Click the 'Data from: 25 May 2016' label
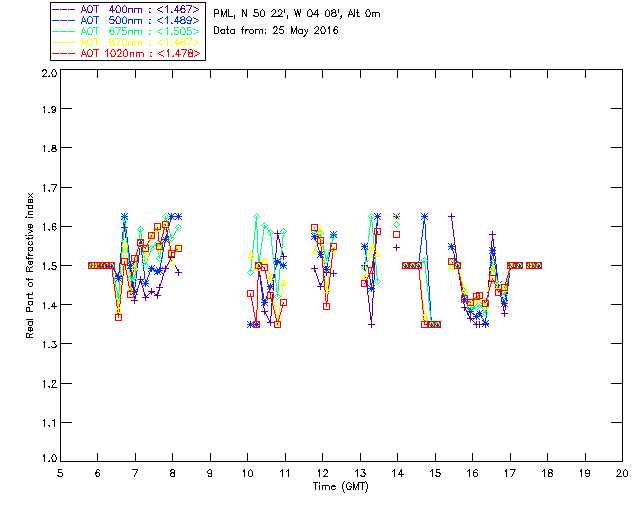 (x=276, y=31)
